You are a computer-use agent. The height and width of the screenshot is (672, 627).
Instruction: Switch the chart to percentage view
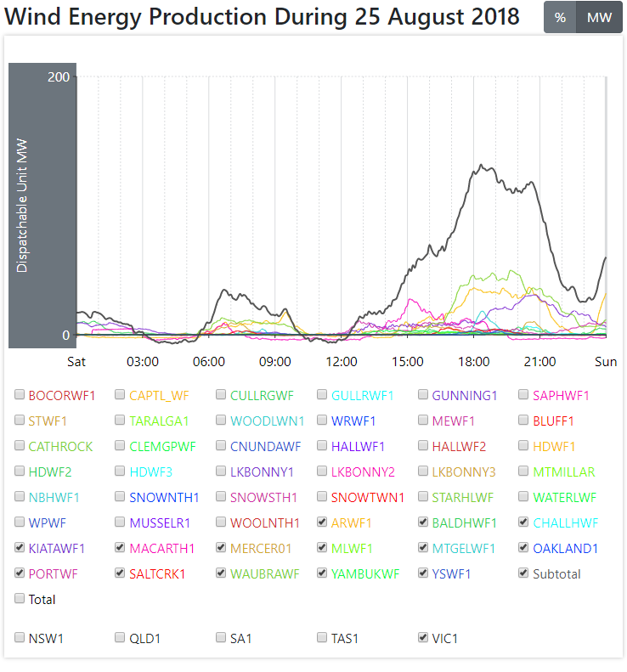click(560, 18)
